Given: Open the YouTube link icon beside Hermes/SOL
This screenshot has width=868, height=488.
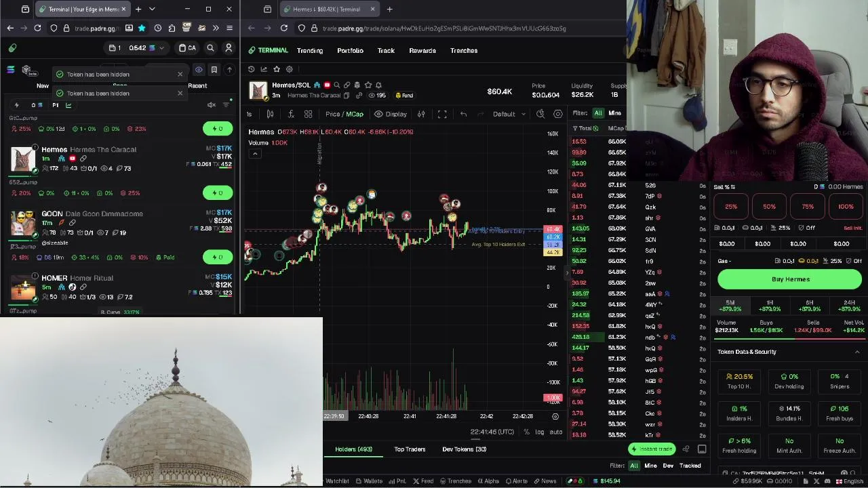Looking at the screenshot, I should [x=327, y=85].
